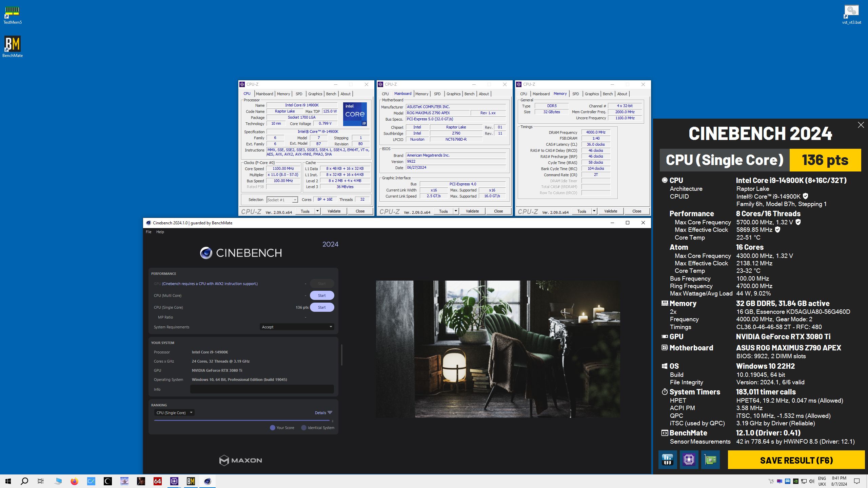This screenshot has height=488, width=868.
Task: Expand Tools arrow in third CPU-Z window
Action: tap(594, 211)
